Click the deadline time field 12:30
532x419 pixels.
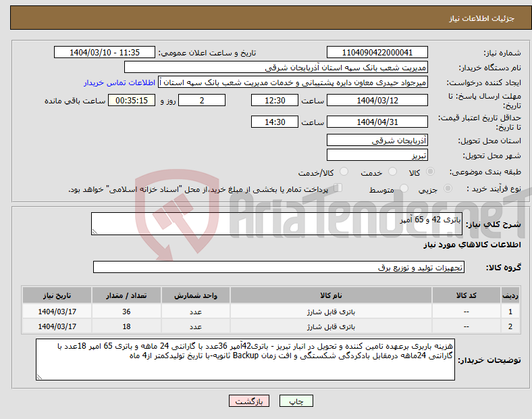point(275,101)
